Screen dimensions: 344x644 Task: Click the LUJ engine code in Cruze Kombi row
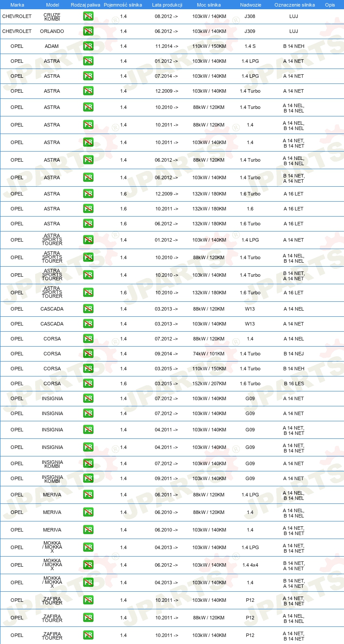(x=293, y=16)
